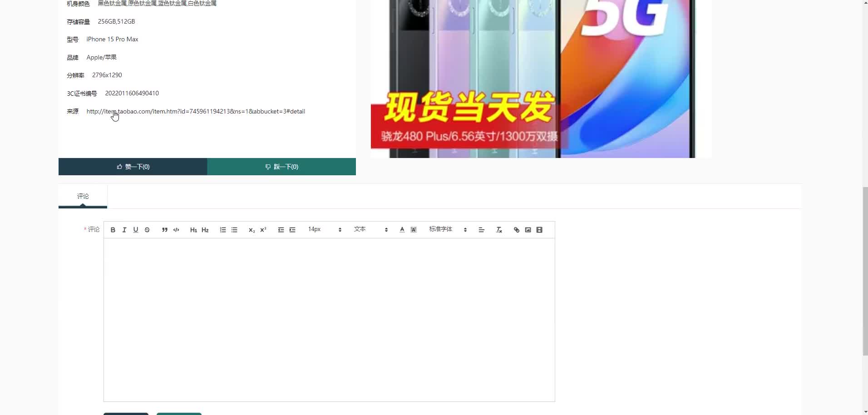Screen dimensions: 868x415
Task: Toggle underline in the editor toolbar
Action: [x=135, y=229]
